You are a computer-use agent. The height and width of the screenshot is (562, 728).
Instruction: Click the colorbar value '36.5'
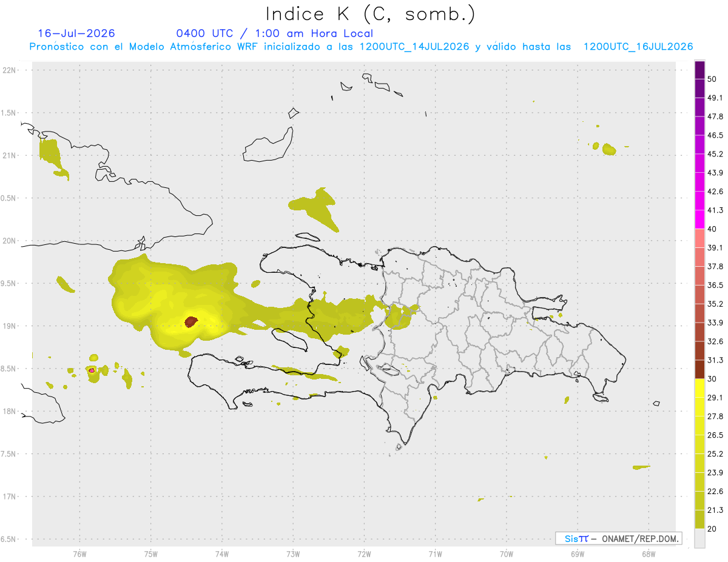coord(715,285)
